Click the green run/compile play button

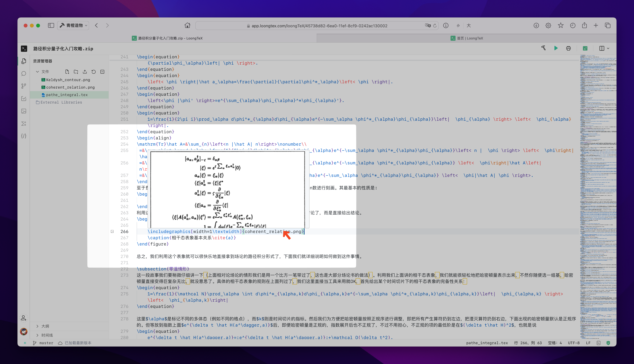click(556, 48)
